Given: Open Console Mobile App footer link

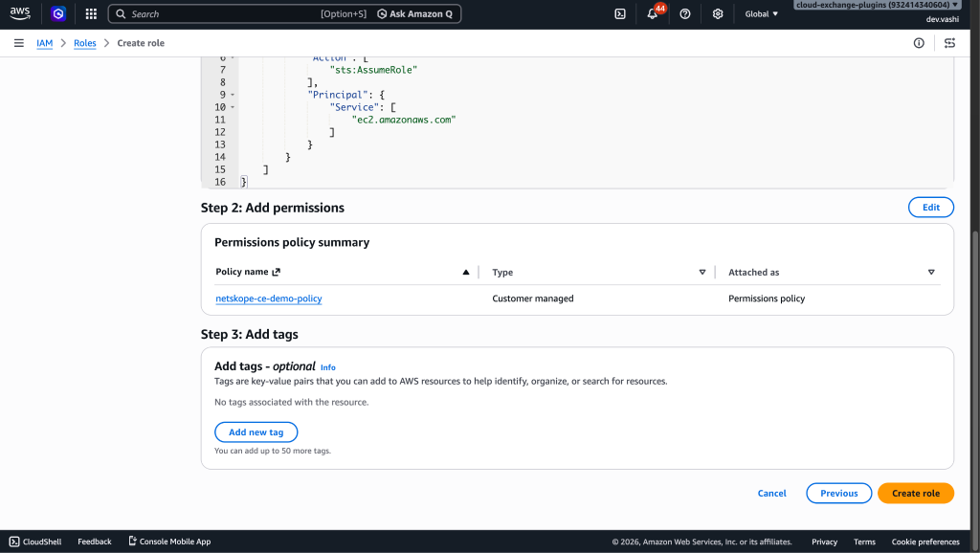Looking at the screenshot, I should pos(169,542).
